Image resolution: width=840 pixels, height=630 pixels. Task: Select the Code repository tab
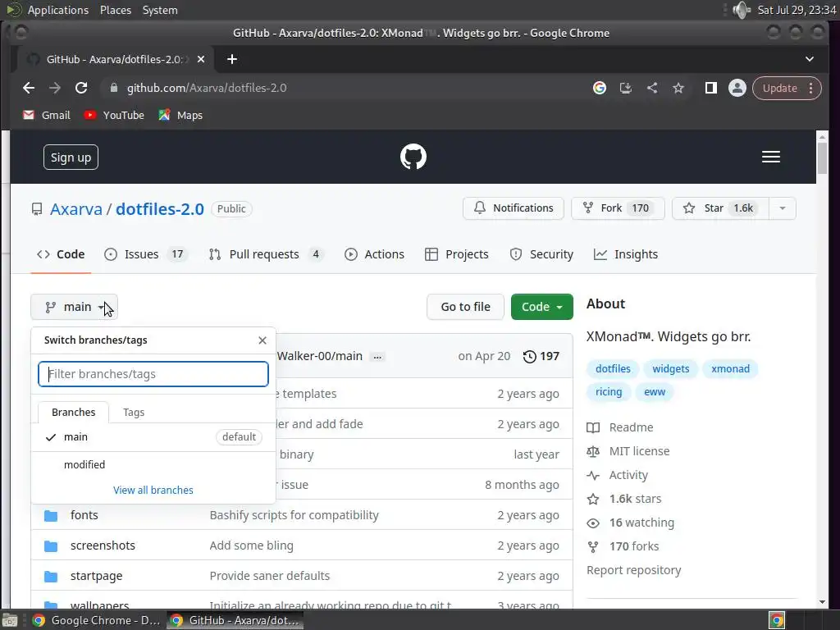pyautogui.click(x=61, y=254)
